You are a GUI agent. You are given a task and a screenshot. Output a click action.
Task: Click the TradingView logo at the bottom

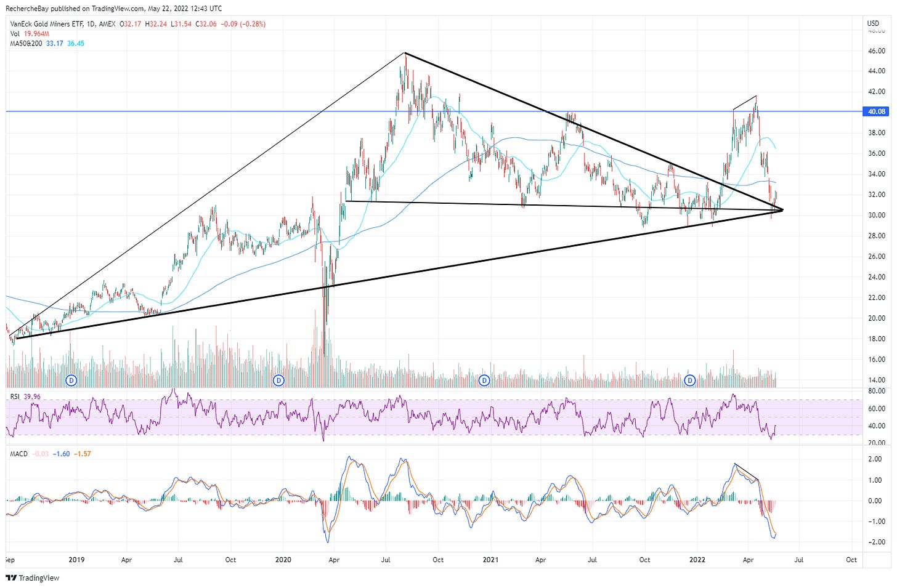tap(33, 578)
